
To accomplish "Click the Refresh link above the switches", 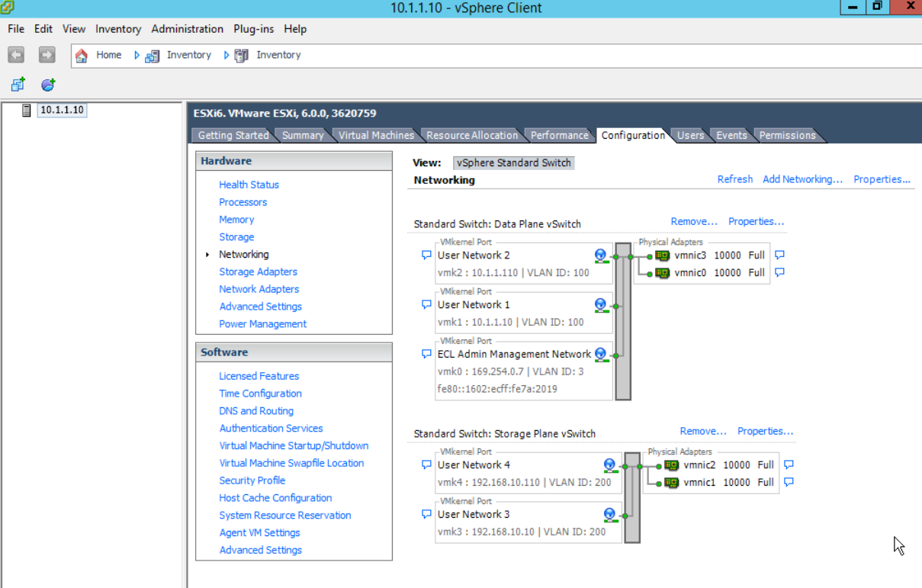I will pyautogui.click(x=734, y=178).
